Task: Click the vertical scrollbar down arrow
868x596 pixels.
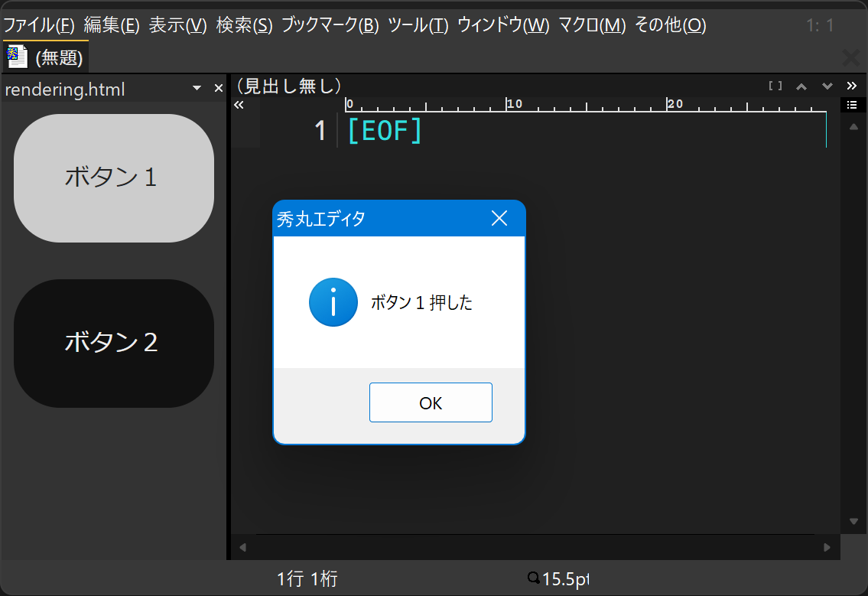Action: tap(853, 521)
